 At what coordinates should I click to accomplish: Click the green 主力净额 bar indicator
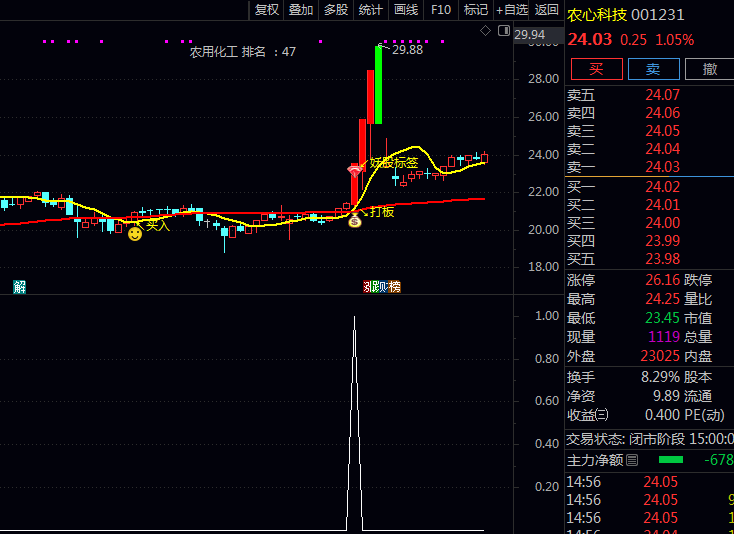coord(671,461)
